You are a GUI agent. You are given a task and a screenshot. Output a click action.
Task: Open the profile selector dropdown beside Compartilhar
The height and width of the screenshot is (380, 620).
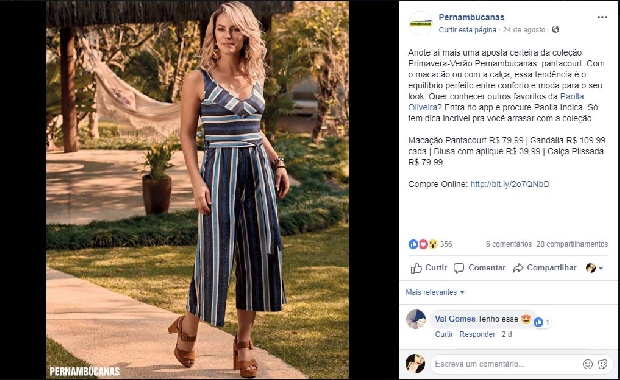click(x=594, y=268)
